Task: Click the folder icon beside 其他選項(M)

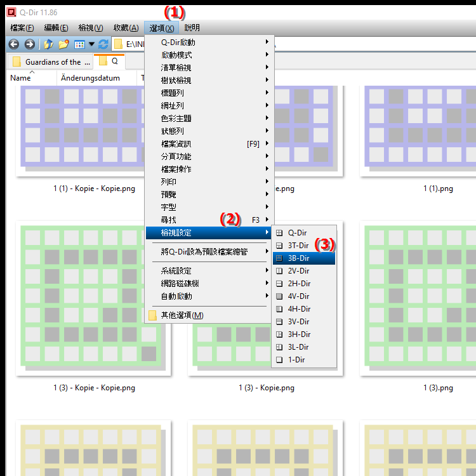Action: click(x=152, y=315)
